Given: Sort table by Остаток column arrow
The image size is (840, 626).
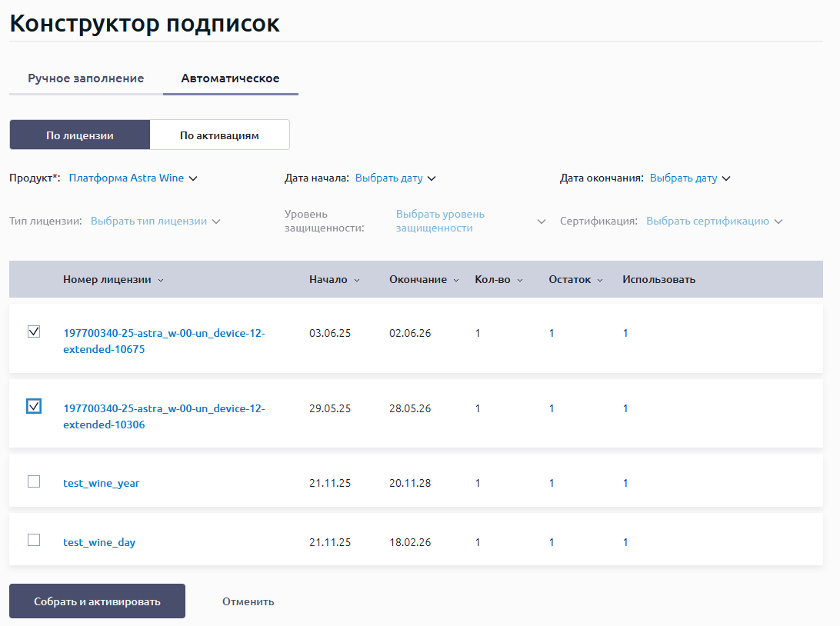Looking at the screenshot, I should click(600, 280).
